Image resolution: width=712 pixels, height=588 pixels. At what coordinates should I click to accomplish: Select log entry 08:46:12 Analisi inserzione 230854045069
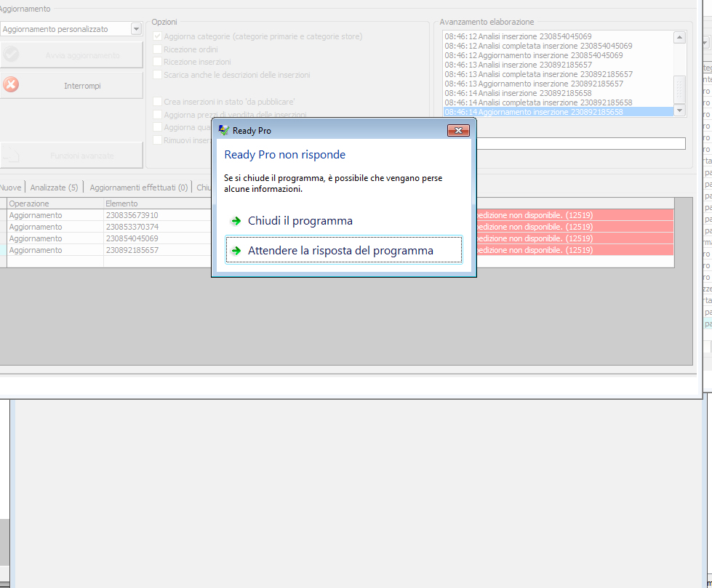tap(558, 36)
